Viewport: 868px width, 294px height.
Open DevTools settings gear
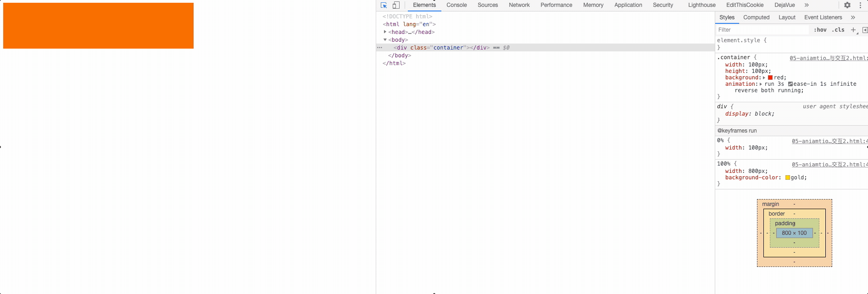[847, 5]
